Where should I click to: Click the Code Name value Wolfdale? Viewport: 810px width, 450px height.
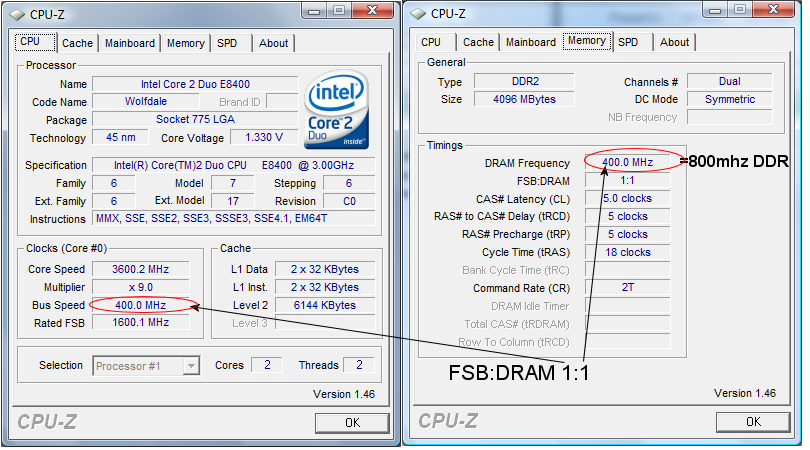(x=146, y=102)
